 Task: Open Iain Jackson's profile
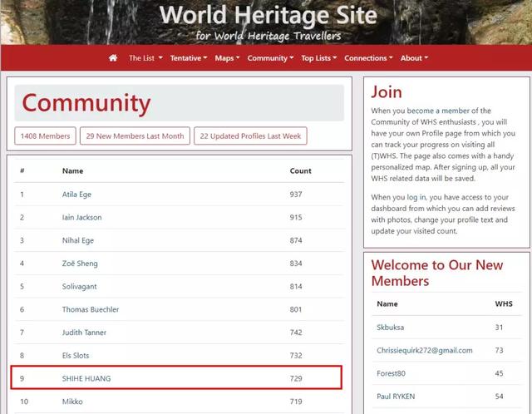click(x=81, y=217)
